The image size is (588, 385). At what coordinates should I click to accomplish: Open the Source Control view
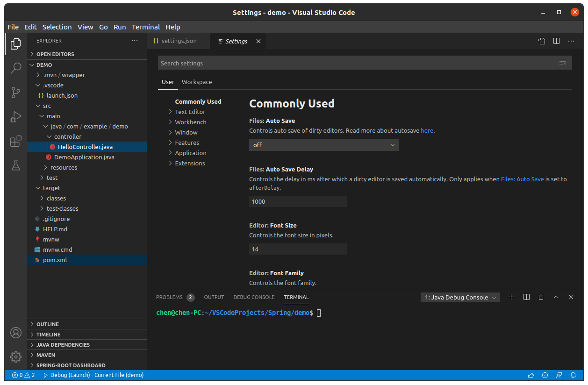[16, 93]
